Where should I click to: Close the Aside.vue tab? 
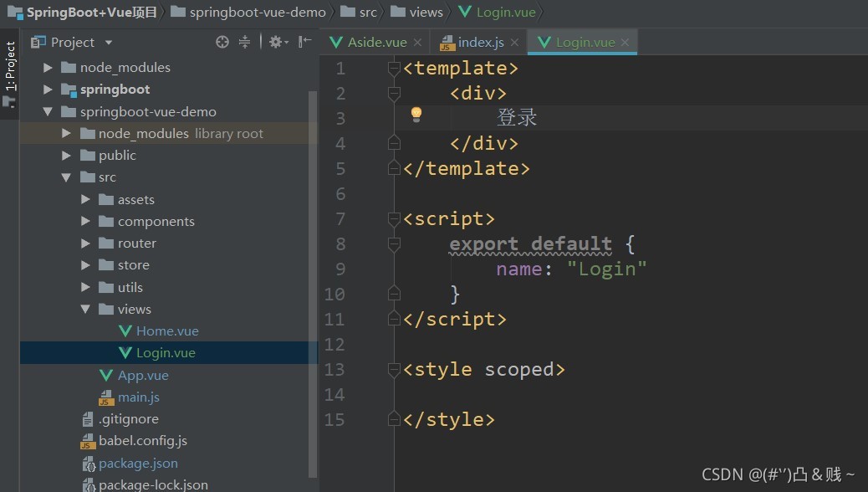418,43
